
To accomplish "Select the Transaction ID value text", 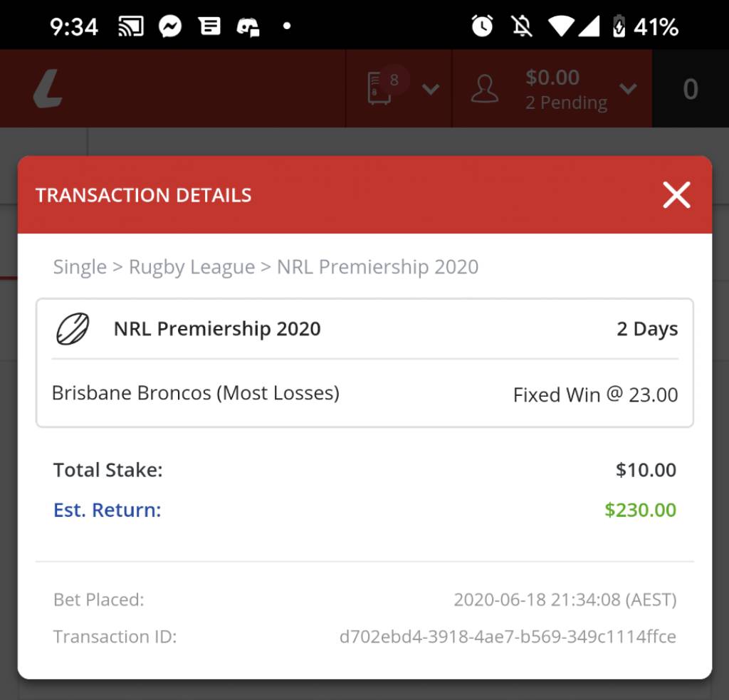I will [x=508, y=637].
